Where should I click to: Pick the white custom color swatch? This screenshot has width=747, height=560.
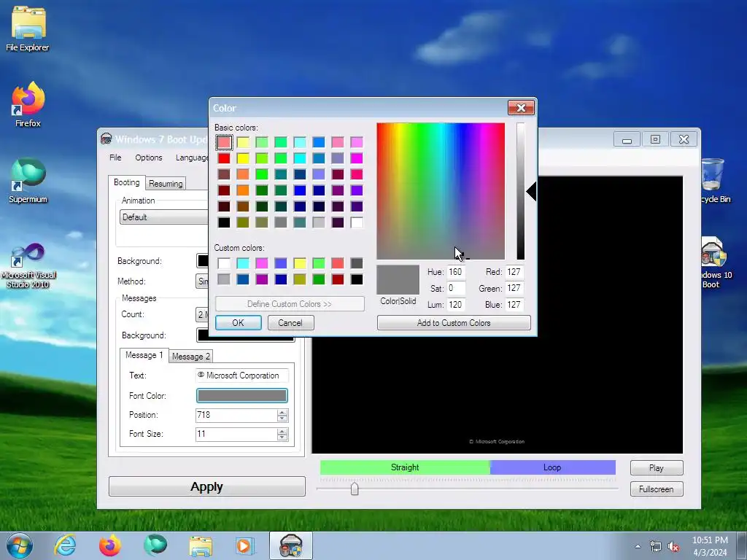224,263
